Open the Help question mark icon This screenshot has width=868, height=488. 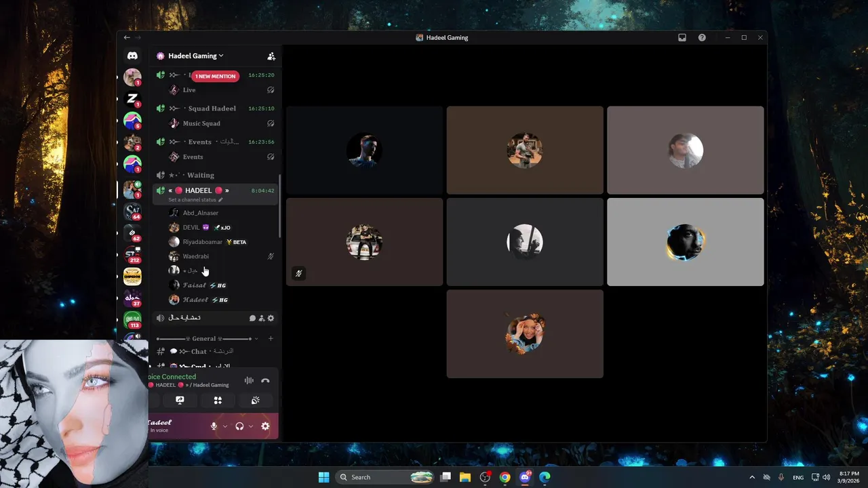pyautogui.click(x=702, y=37)
